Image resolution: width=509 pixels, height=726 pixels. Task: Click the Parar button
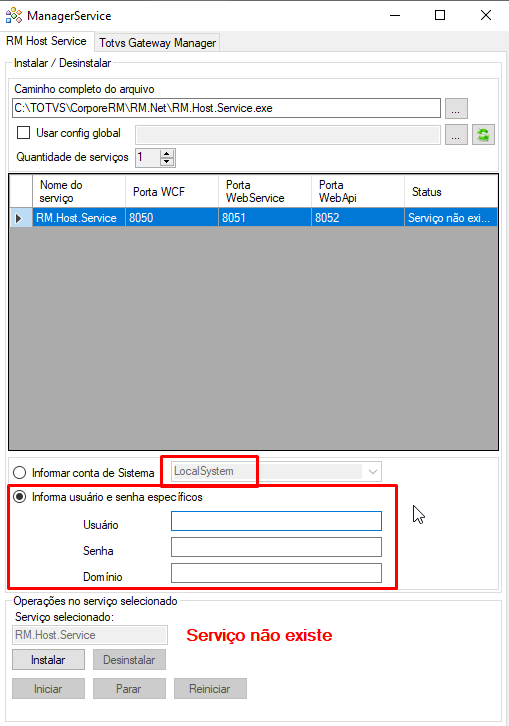point(129,688)
